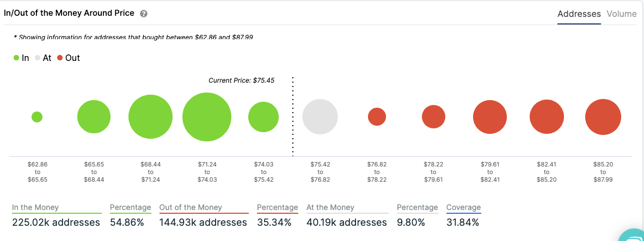Click the green $65.65 to $68.44 bubble
This screenshot has height=241, width=644.
94,117
